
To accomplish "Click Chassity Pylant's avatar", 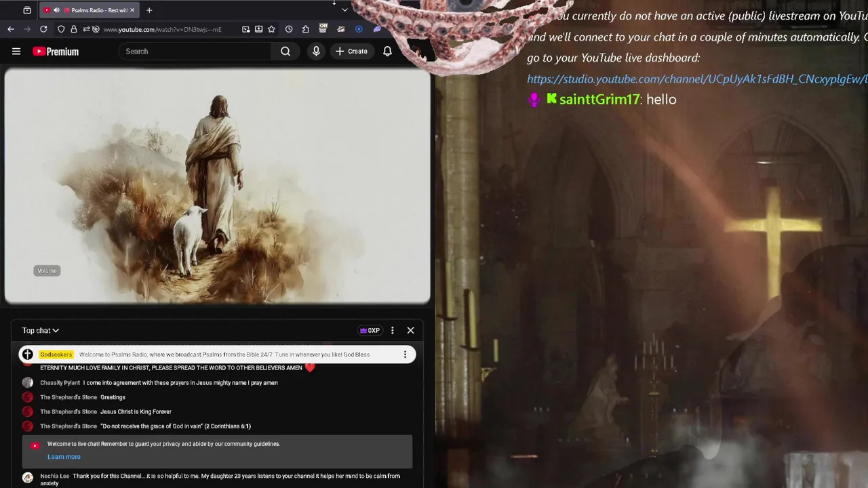I will pyautogui.click(x=28, y=382).
